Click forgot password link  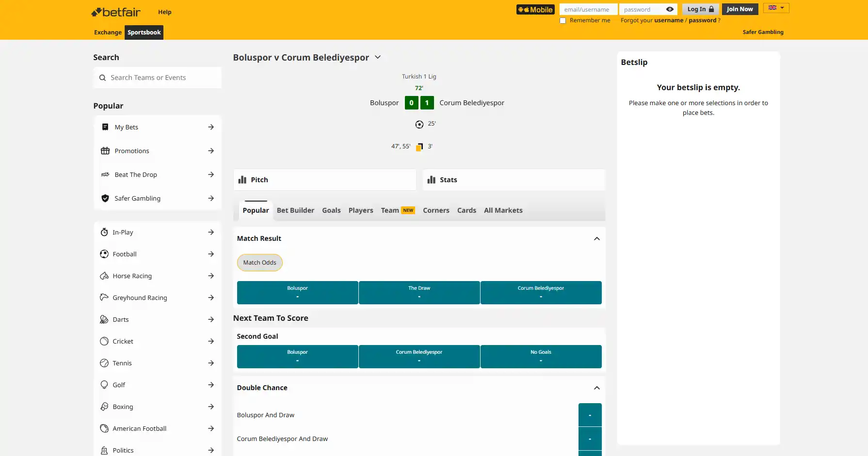tap(702, 20)
